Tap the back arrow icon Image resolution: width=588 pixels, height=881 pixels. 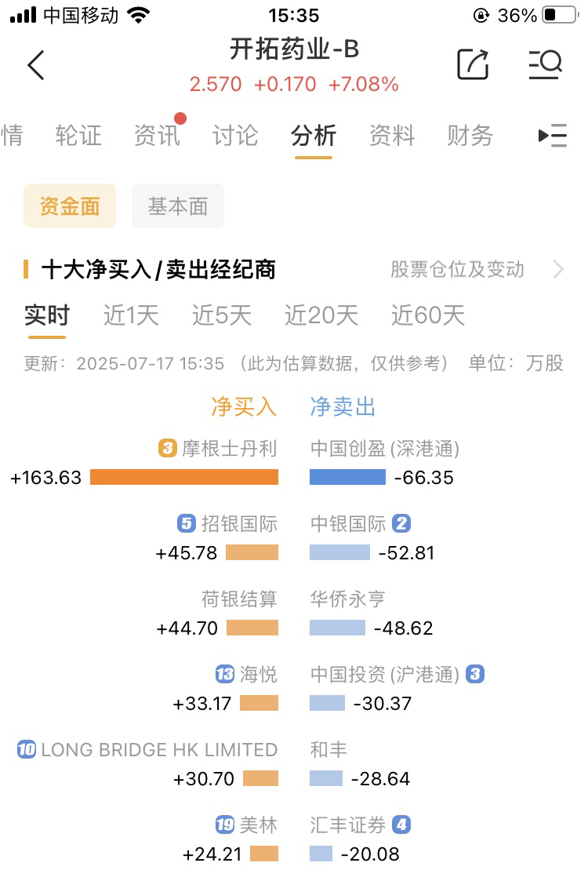(x=37, y=65)
